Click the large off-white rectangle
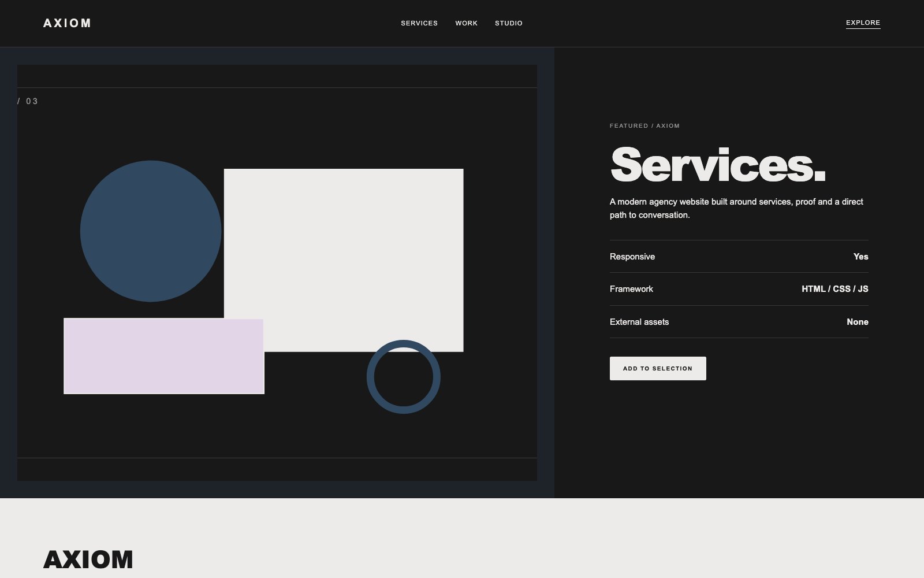The image size is (924, 578). click(344, 260)
